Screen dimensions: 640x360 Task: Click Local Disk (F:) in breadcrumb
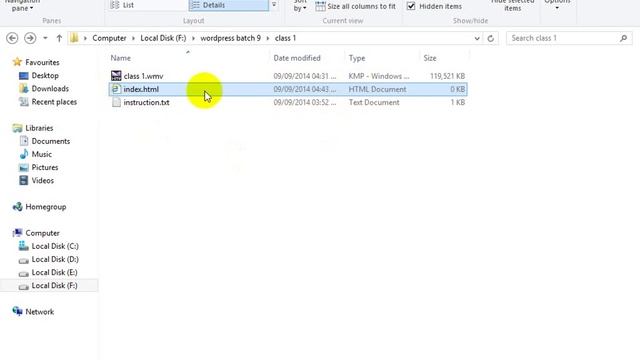(x=163, y=38)
